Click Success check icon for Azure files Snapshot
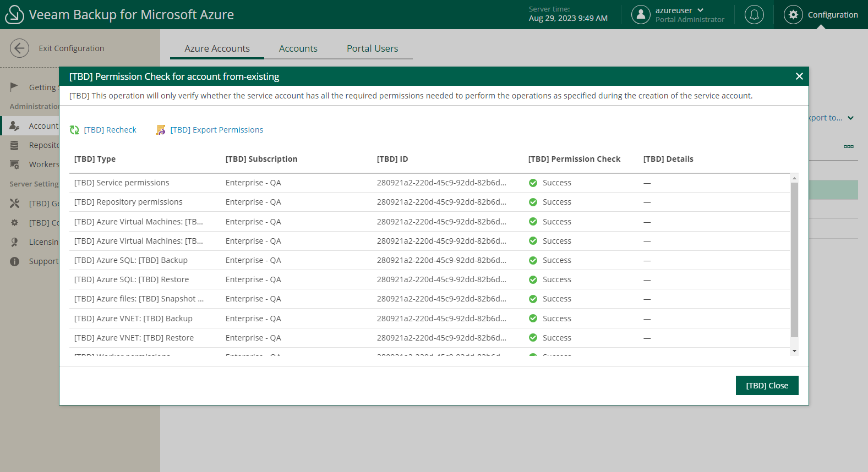Image resolution: width=868 pixels, height=472 pixels. 533,299
